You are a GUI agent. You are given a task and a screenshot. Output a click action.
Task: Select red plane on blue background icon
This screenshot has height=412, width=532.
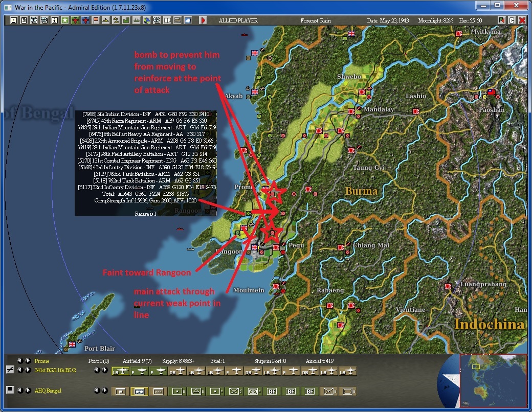coord(85,20)
